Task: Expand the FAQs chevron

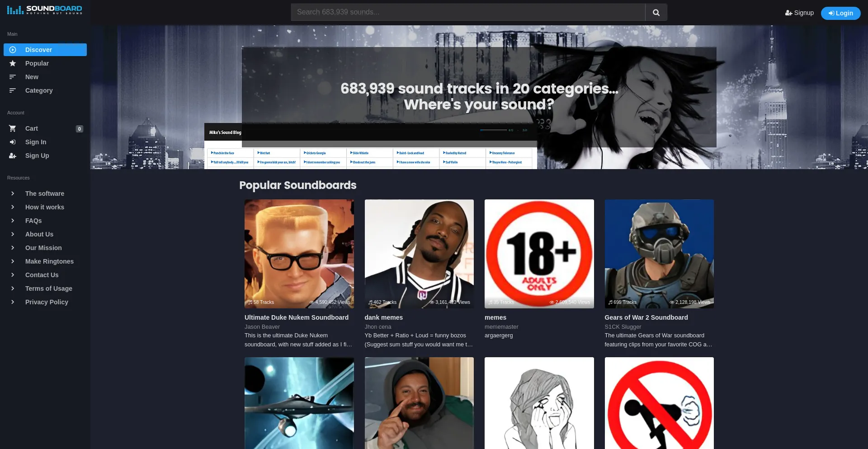Action: 13,221
